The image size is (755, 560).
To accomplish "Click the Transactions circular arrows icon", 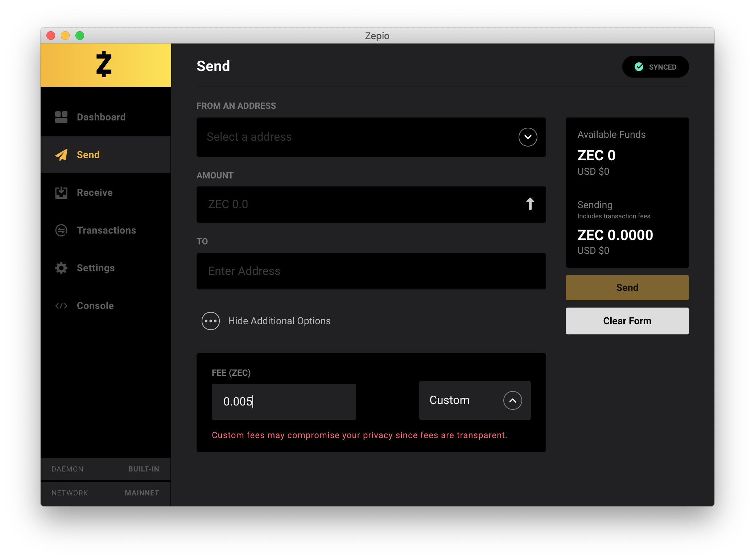I will (61, 230).
